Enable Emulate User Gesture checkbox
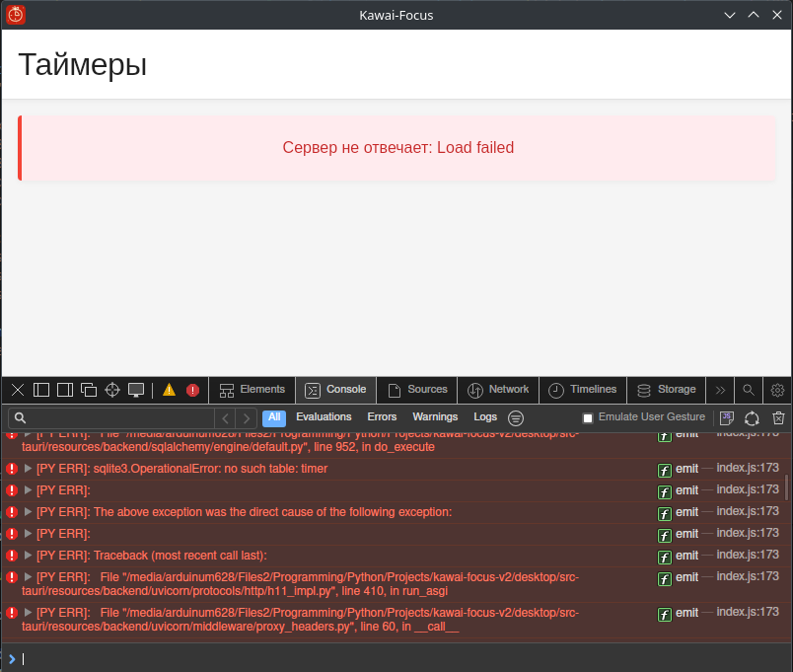This screenshot has height=672, width=793. pyautogui.click(x=588, y=418)
